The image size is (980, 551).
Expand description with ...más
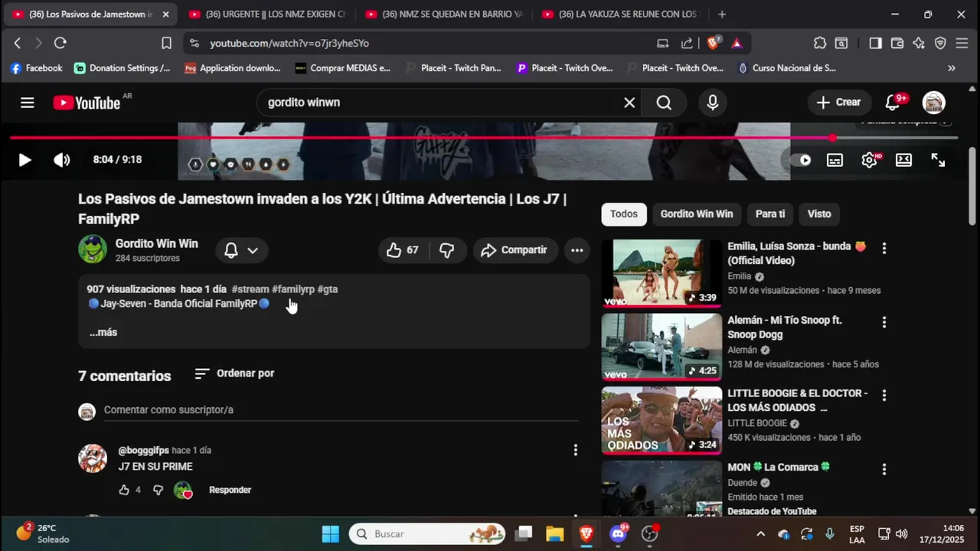click(x=103, y=332)
